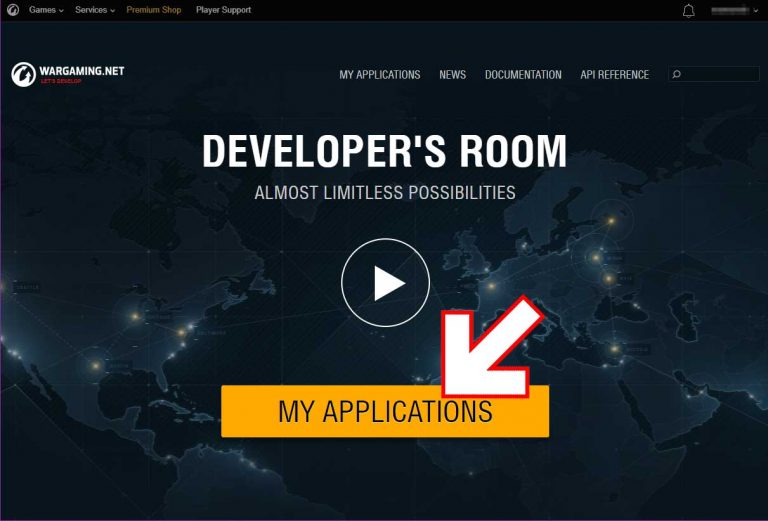This screenshot has height=521, width=768.
Task: Play the intro video with the circular play button
Action: pyautogui.click(x=385, y=284)
